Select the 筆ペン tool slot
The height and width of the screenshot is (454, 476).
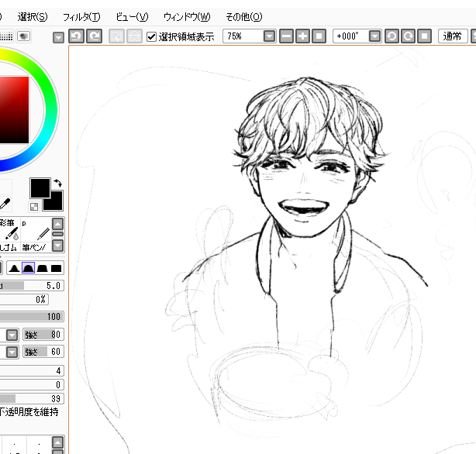click(36, 247)
